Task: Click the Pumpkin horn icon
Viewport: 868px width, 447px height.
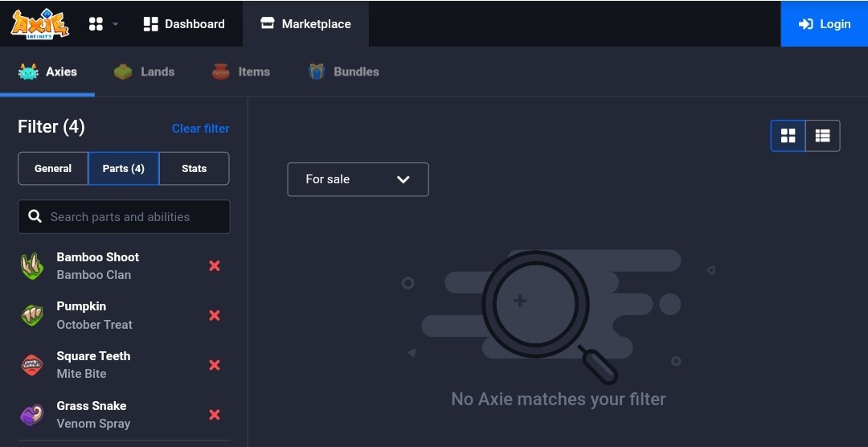Action: point(31,316)
